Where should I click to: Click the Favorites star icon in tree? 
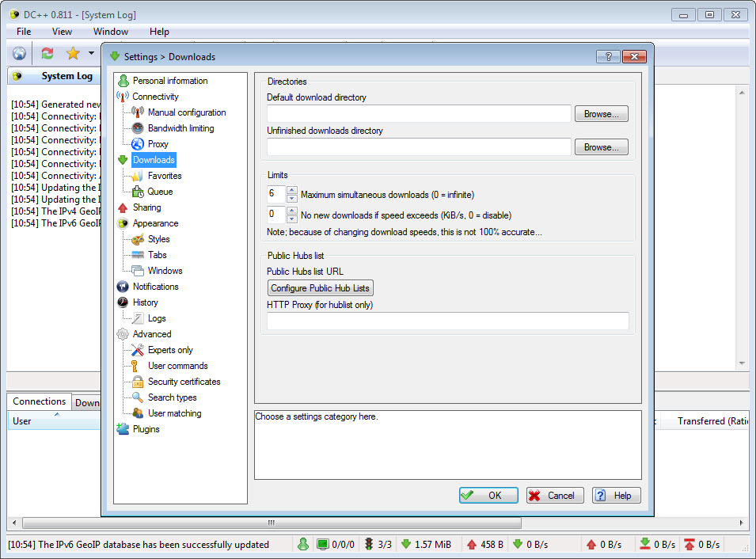click(138, 176)
